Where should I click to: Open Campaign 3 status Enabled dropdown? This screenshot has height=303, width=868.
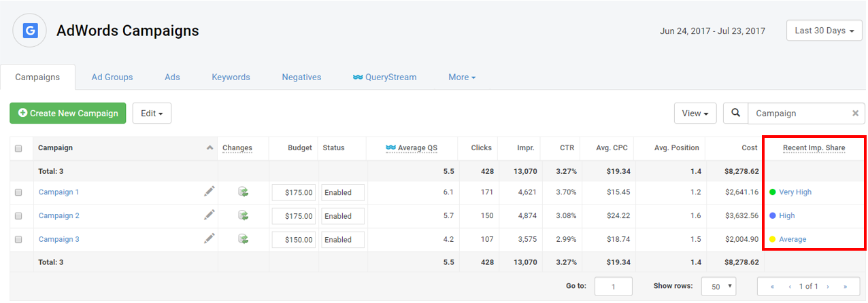[343, 240]
